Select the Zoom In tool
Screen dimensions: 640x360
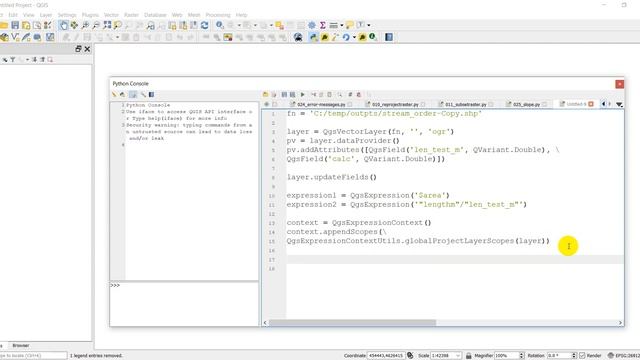tap(85, 25)
